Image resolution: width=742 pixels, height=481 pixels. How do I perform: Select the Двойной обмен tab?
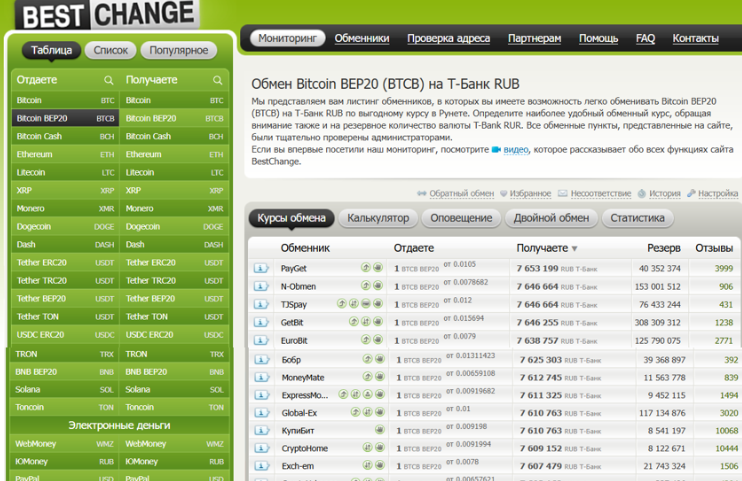(x=551, y=218)
